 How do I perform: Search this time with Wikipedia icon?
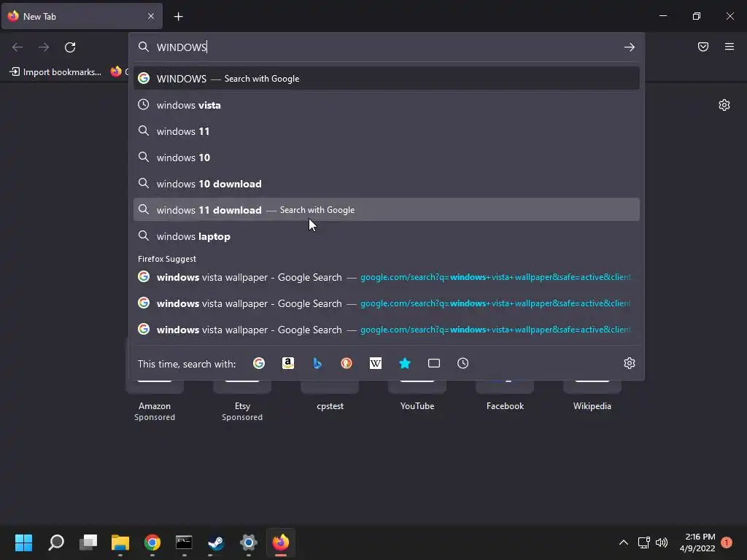pyautogui.click(x=376, y=363)
